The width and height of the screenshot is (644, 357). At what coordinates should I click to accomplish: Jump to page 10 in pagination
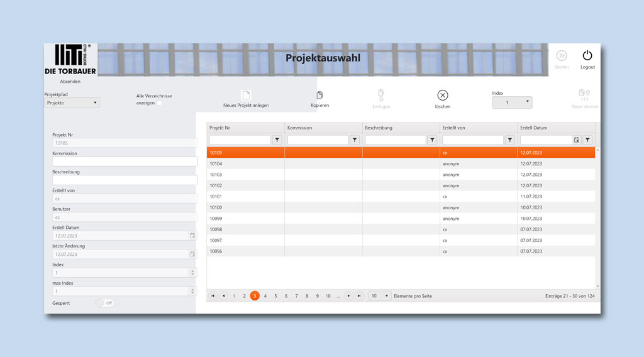coord(328,296)
